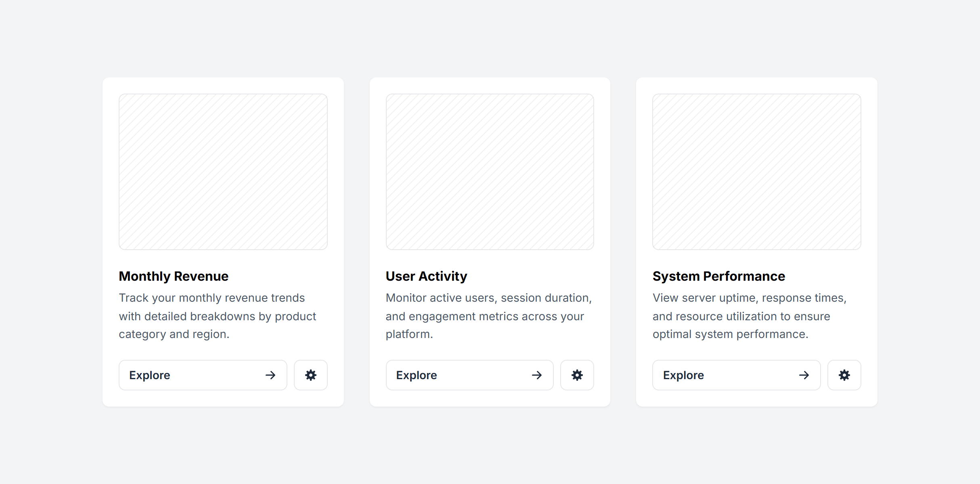Click the "Monthly Revenue" card title
Viewport: 980px width, 484px height.
tap(174, 276)
